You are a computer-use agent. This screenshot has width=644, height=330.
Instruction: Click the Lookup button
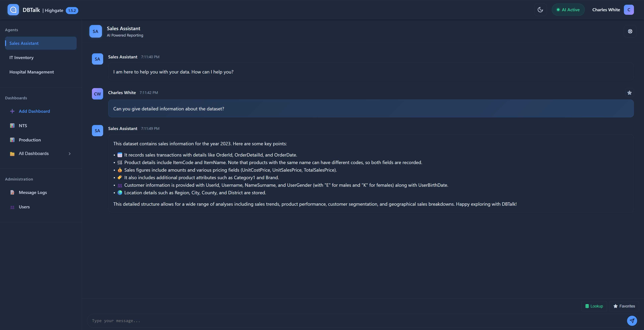tap(594, 306)
